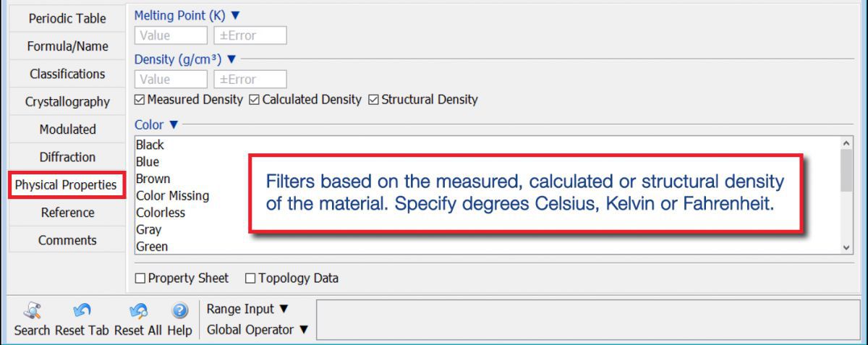868x345 pixels.
Task: Expand the Melting Point (K) dropdown
Action: tap(234, 15)
